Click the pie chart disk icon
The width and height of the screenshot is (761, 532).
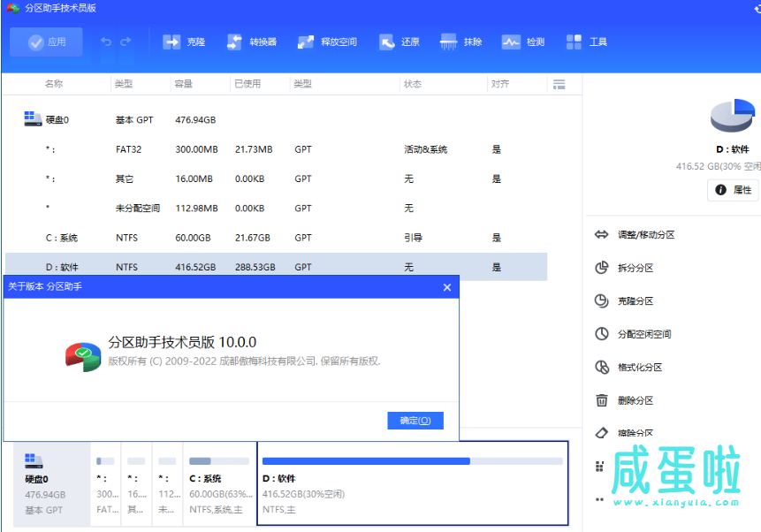733,116
